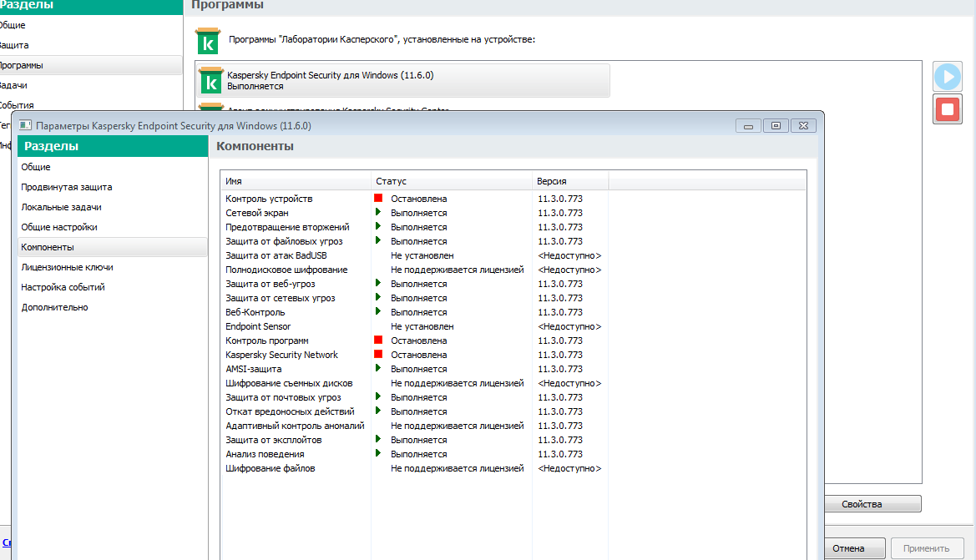Viewport: 976px width, 560px height.
Task: Click the parameters dialog title bar icon
Action: click(25, 125)
